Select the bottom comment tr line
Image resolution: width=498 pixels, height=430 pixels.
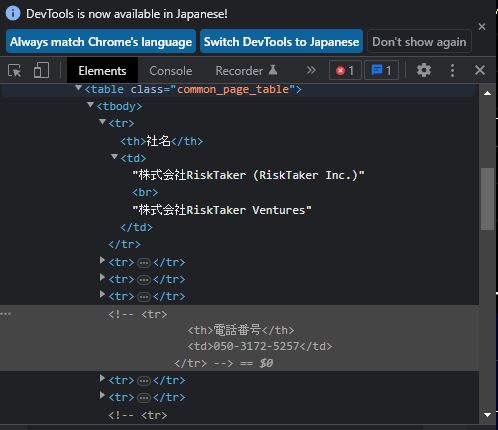138,415
